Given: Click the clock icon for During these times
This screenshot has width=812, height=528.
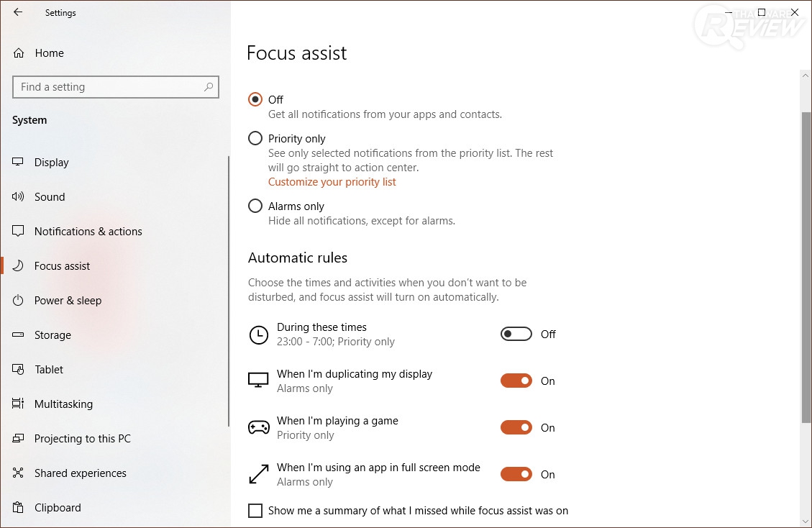Looking at the screenshot, I should [x=258, y=334].
